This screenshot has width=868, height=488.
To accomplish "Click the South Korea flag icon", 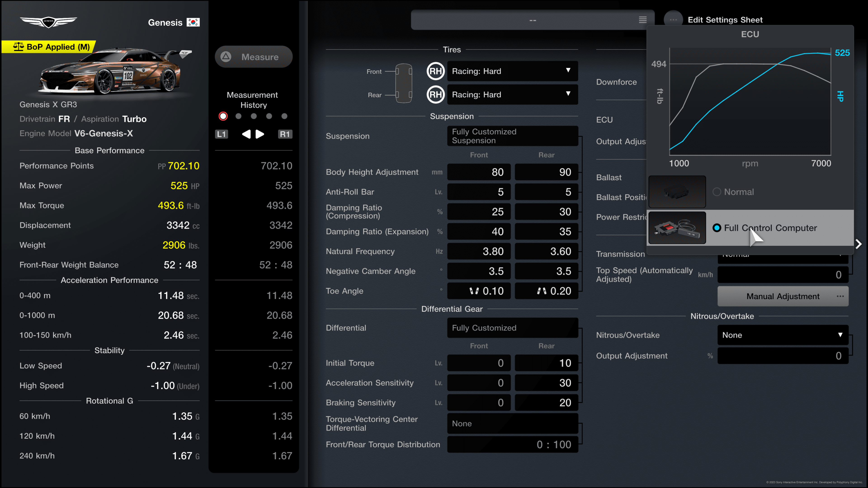I will pos(193,22).
